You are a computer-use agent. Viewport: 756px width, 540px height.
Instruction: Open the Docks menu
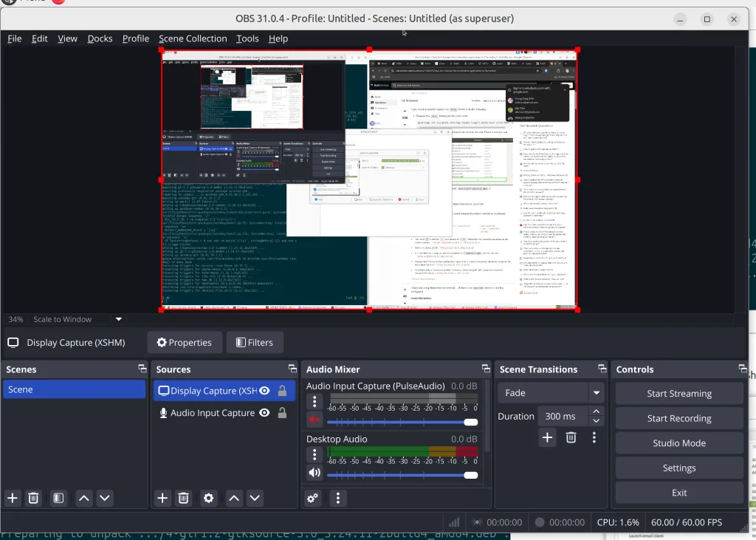[100, 38]
